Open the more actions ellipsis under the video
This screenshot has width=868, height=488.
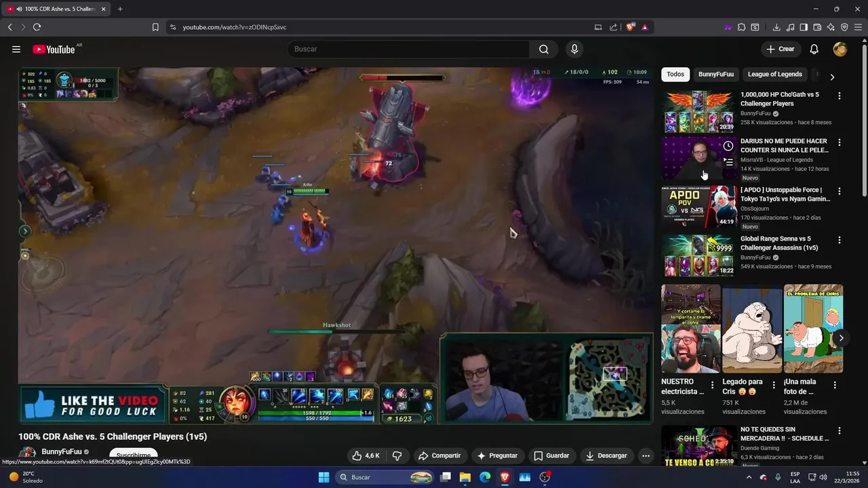(x=646, y=455)
